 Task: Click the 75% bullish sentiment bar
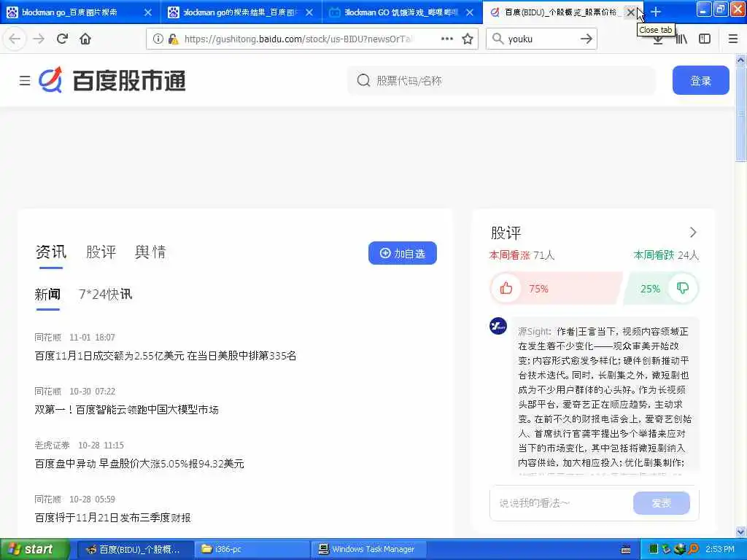point(557,288)
